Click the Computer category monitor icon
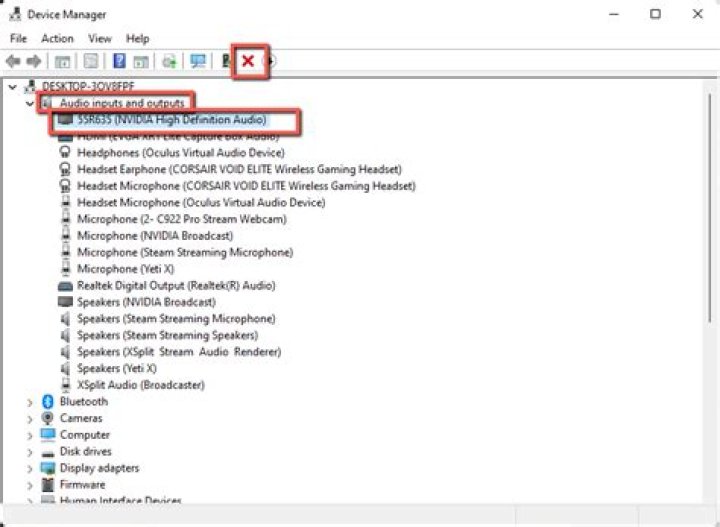This screenshot has width=720, height=527. point(48,434)
